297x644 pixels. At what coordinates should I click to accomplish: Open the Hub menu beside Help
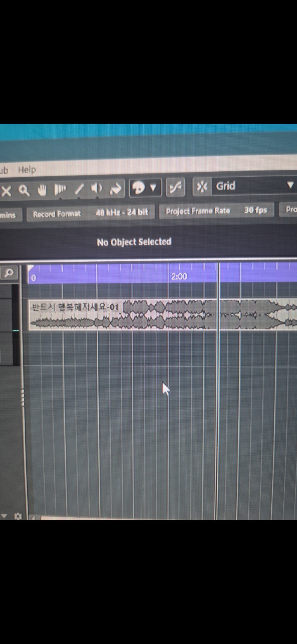click(x=4, y=170)
